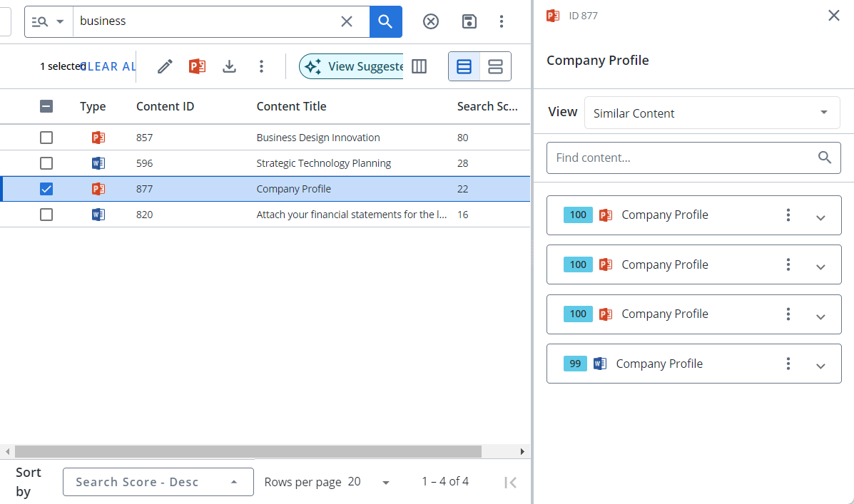Screen dimensions: 854x504
Task: Click the pencil edit icon in toolbar
Action: pos(165,66)
